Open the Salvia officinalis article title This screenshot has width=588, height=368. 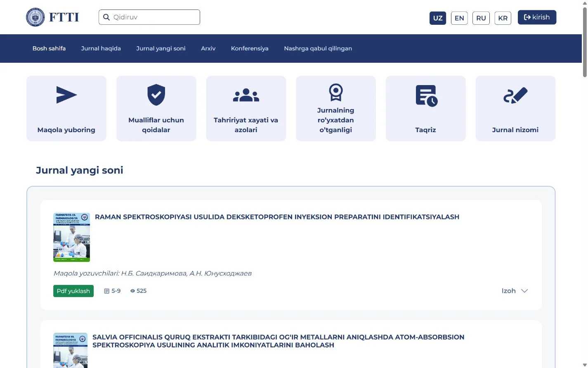coord(278,341)
